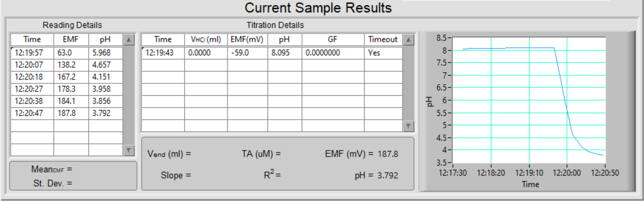The width and height of the screenshot is (644, 201).
Task: Select Reading Details EMF column header
Action: 71,39
